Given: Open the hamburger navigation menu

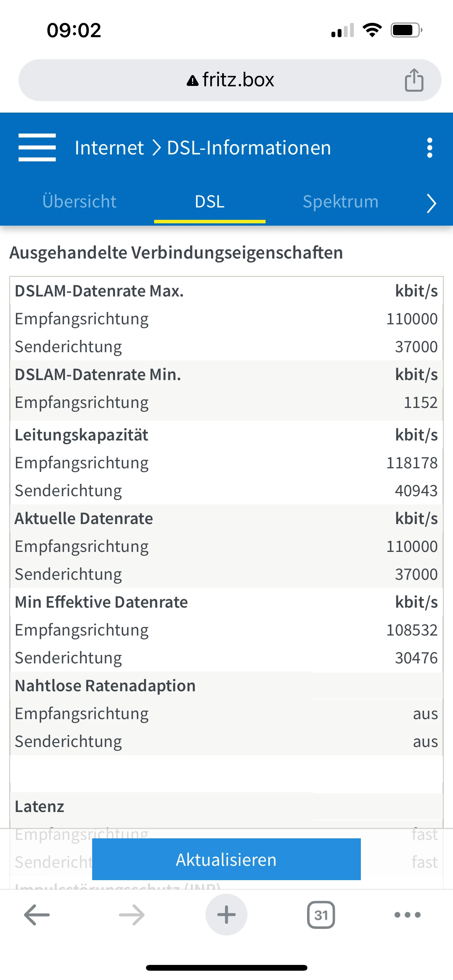Looking at the screenshot, I should [x=37, y=147].
